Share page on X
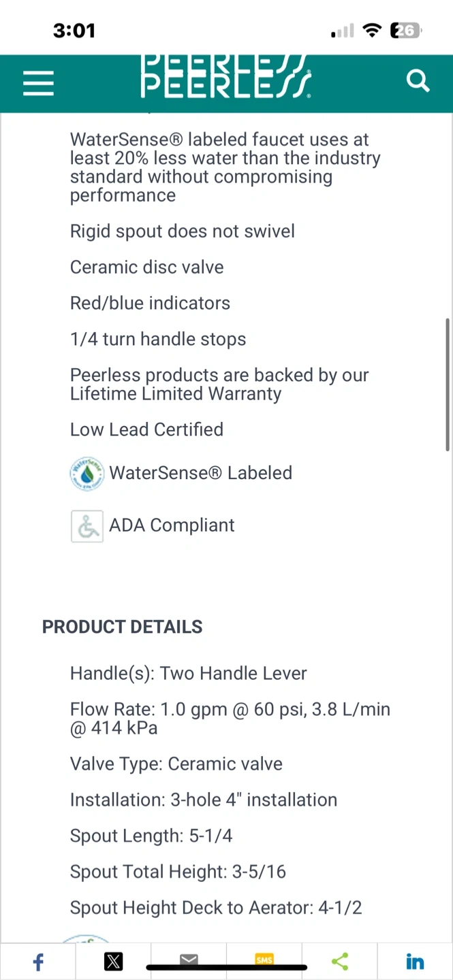This screenshot has width=453, height=980. (x=113, y=962)
